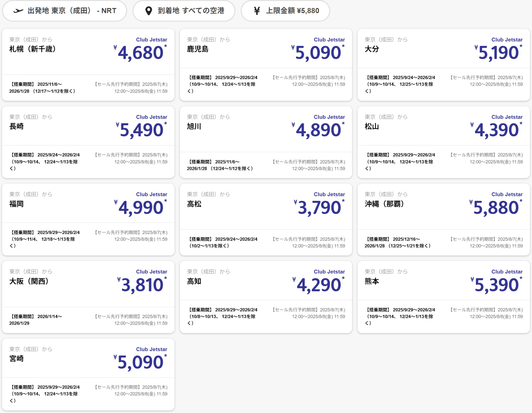Screen dimensions: 532x413
Task: Open the 沖縄（那覇）flight deal
Action: (x=443, y=219)
